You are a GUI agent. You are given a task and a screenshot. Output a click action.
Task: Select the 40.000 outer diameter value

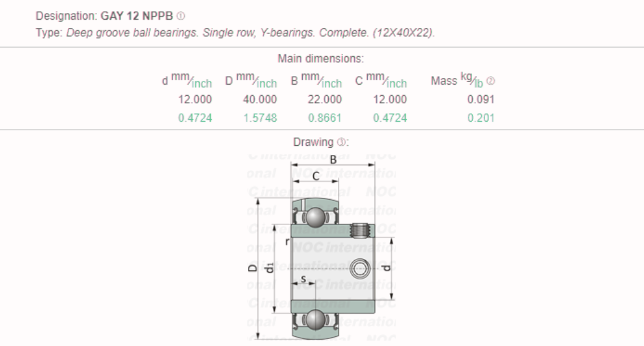[259, 99]
